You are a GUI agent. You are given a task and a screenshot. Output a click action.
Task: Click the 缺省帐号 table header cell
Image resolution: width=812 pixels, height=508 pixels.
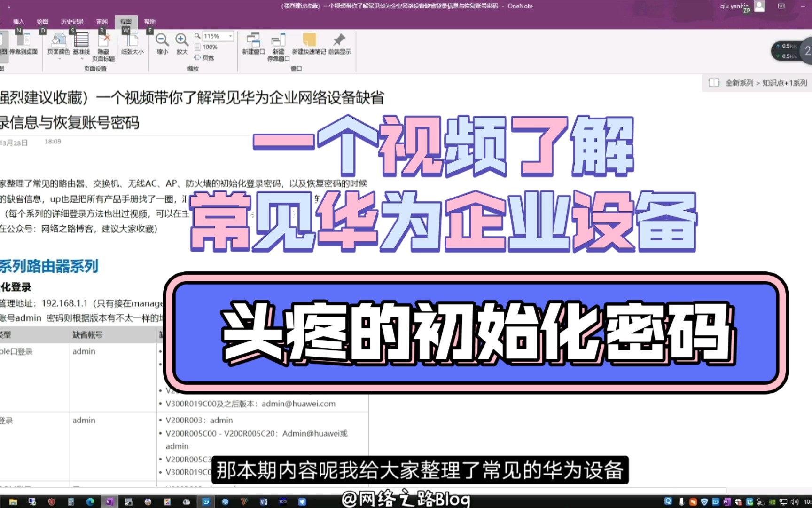click(x=113, y=335)
